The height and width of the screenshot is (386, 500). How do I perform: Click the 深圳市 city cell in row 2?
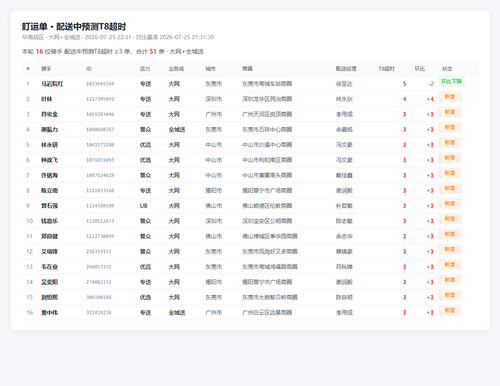click(214, 99)
